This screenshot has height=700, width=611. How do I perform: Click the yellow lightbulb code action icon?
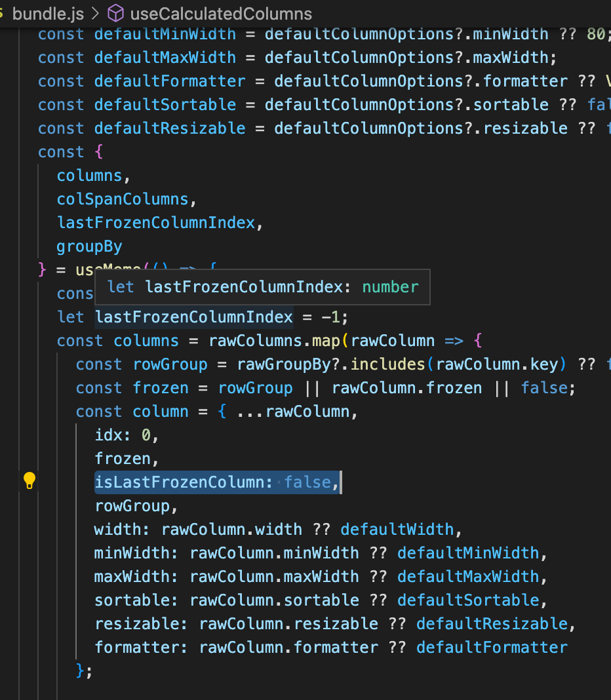(30, 481)
